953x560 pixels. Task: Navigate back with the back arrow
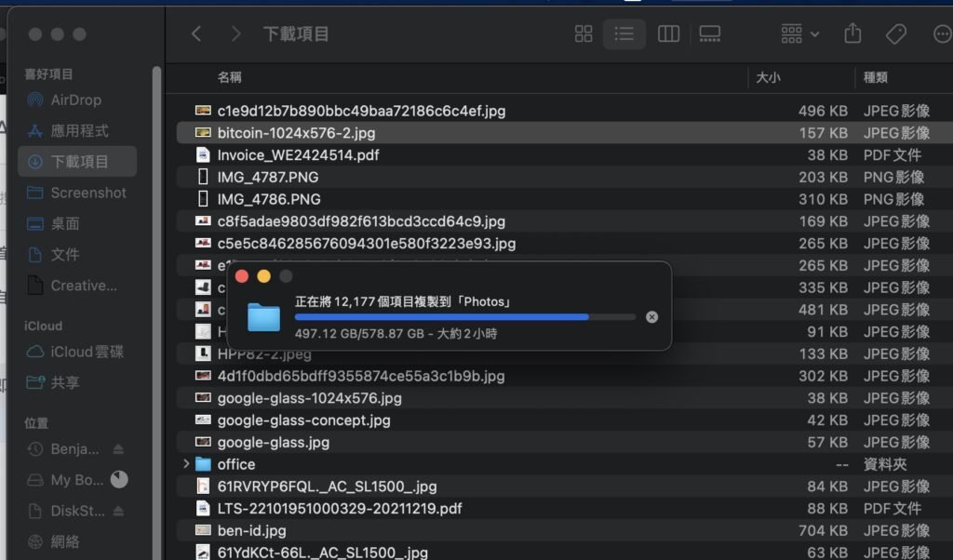click(x=196, y=33)
